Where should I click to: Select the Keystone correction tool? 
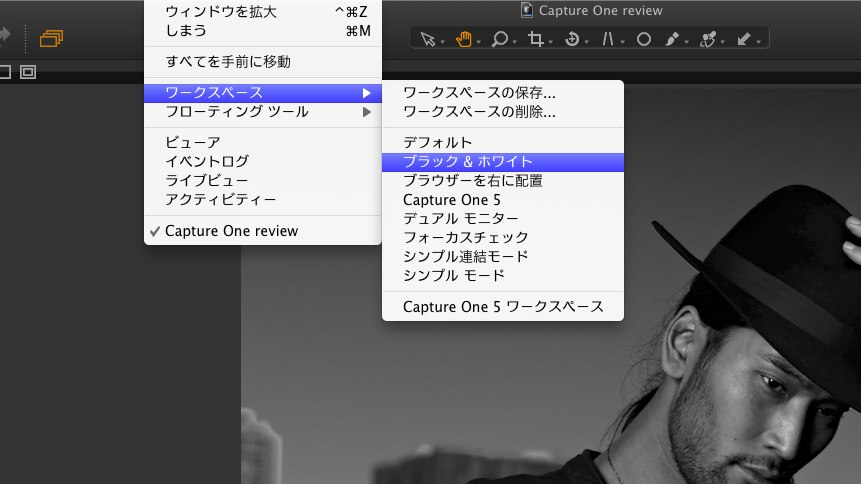click(x=607, y=39)
